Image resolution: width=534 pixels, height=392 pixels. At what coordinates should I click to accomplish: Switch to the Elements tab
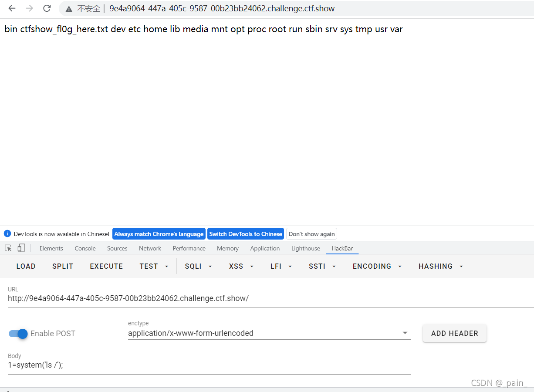(x=51, y=248)
